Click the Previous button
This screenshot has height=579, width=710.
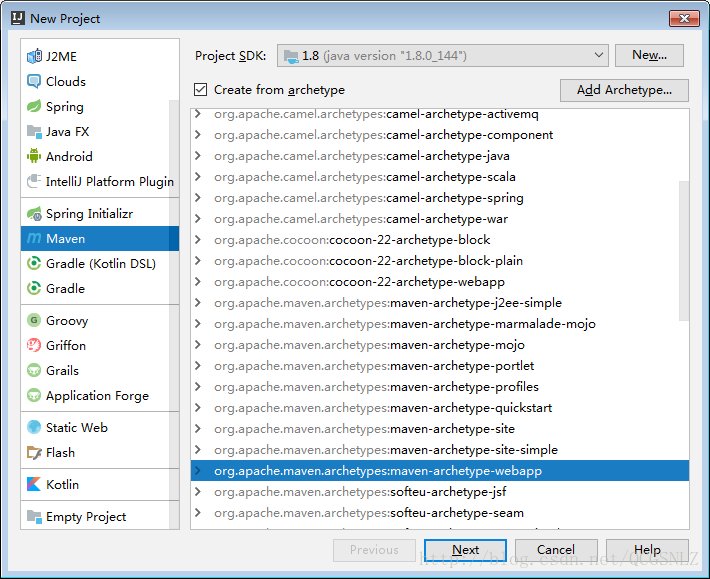point(374,550)
